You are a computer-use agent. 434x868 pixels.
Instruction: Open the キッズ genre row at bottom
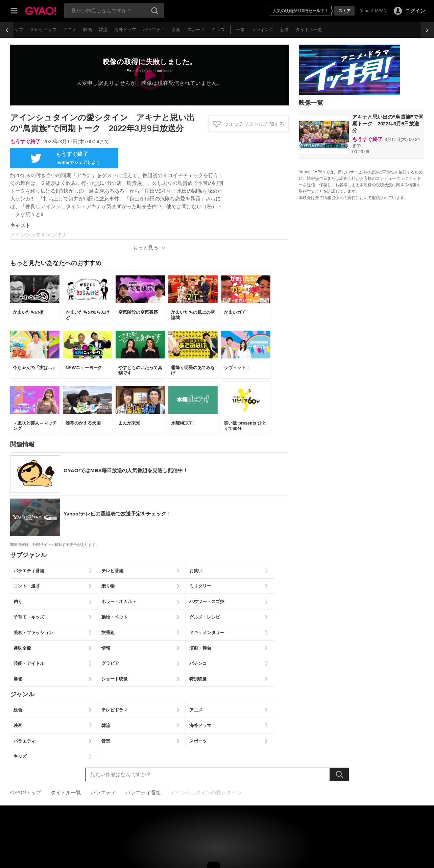(54, 756)
